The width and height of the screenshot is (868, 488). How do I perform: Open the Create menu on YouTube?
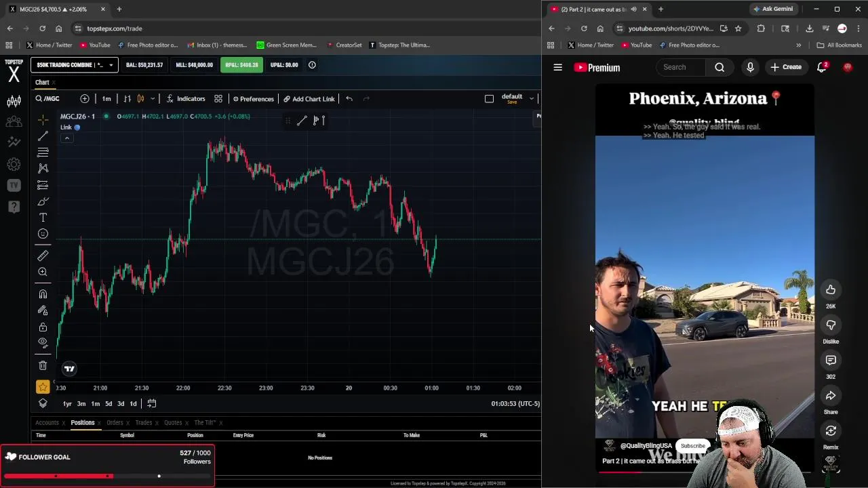click(x=785, y=67)
